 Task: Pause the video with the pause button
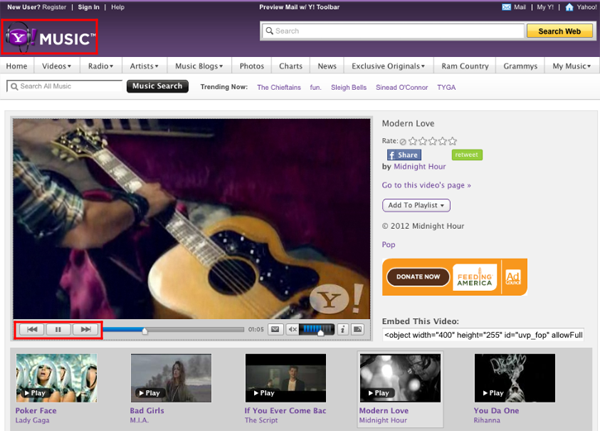pos(59,329)
